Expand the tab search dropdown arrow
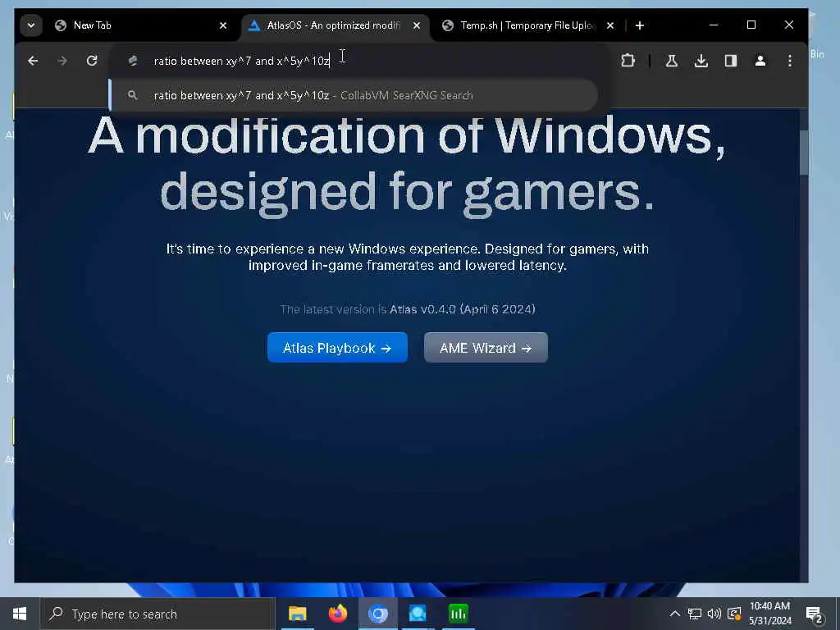Screen dimensions: 840x630 click(x=31, y=25)
